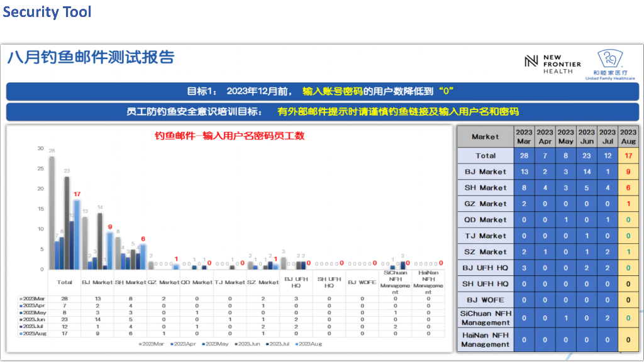The height and width of the screenshot is (362, 644).
Task: Click the 2023 May column header in the summary table
Action: [565, 136]
